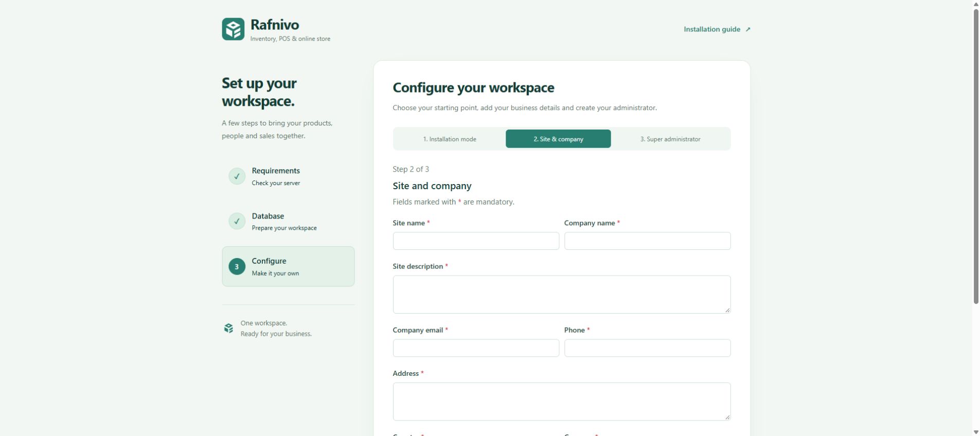
Task: Click the Configure step title in the sidebar
Action: 269,261
